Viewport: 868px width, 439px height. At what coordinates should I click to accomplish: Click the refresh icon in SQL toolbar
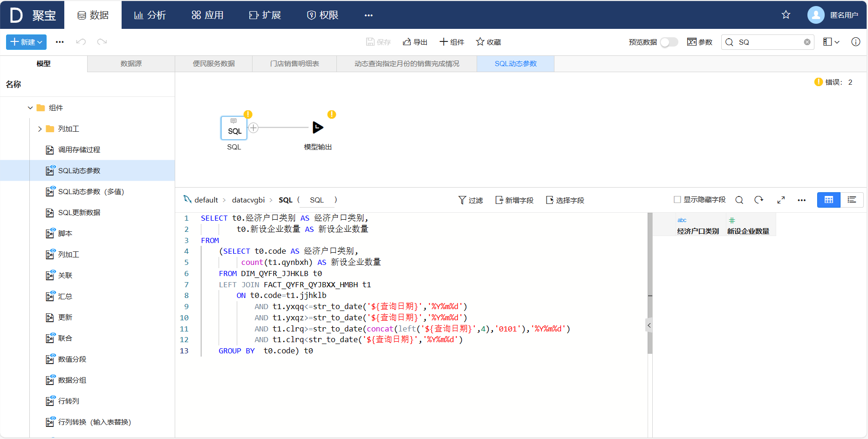pos(759,200)
